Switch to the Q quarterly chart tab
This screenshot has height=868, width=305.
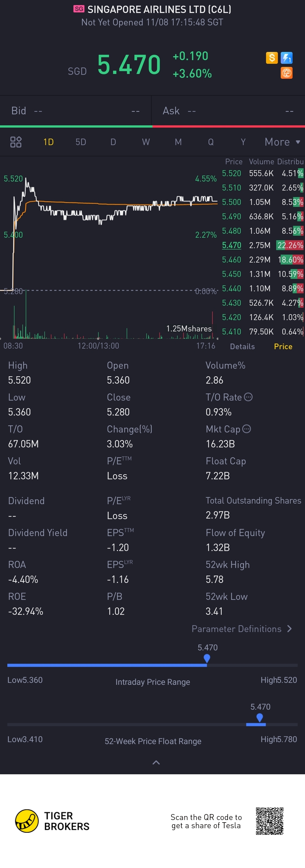tap(211, 142)
